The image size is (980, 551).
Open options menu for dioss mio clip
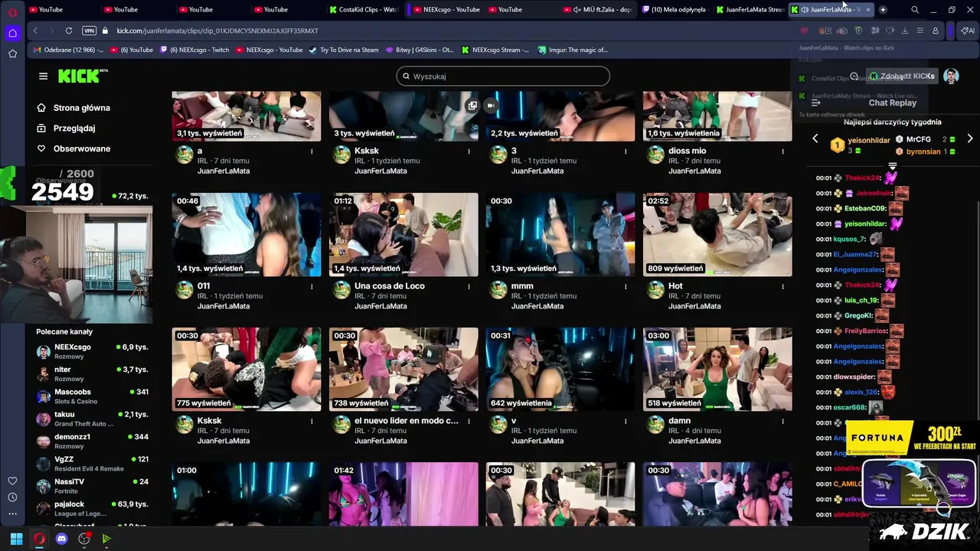(782, 152)
